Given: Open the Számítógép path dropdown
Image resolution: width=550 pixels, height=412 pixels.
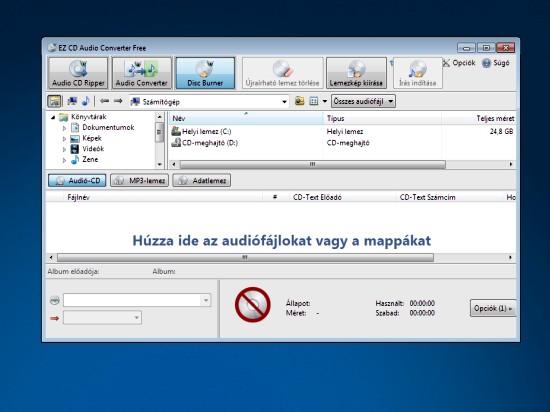Looking at the screenshot, I should coord(284,102).
